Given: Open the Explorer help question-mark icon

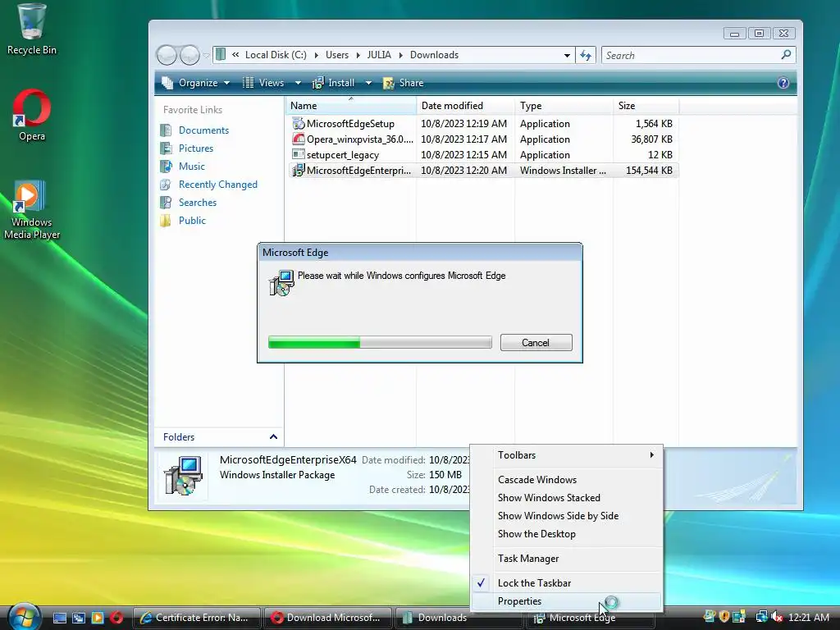Looking at the screenshot, I should coord(783,83).
